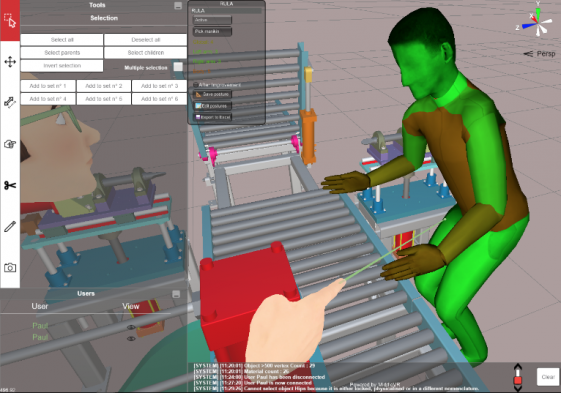Select the pointing hand grab tool
This screenshot has height=393, width=561.
[10, 144]
